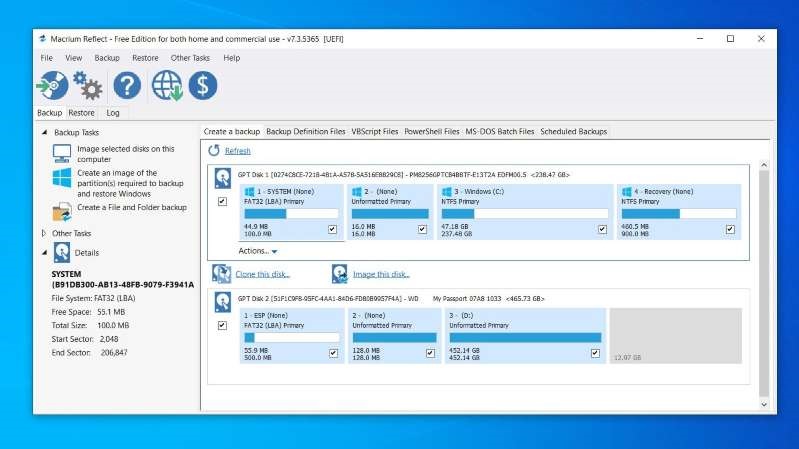This screenshot has height=449, width=799.
Task: Uncheck the (D:) partition checkbox
Action: [x=595, y=353]
